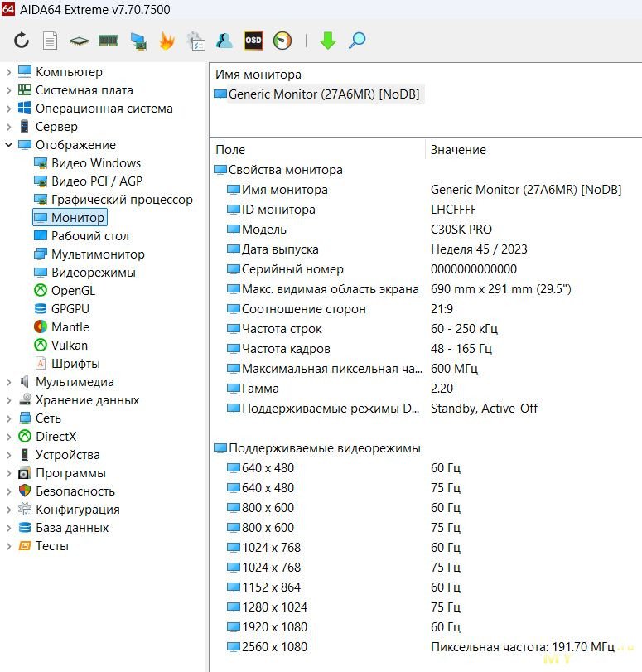Click the Mantle colored circle icon

(x=41, y=327)
